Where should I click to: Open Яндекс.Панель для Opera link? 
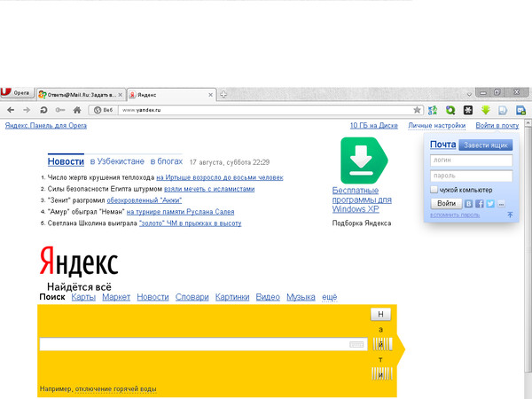click(x=46, y=126)
